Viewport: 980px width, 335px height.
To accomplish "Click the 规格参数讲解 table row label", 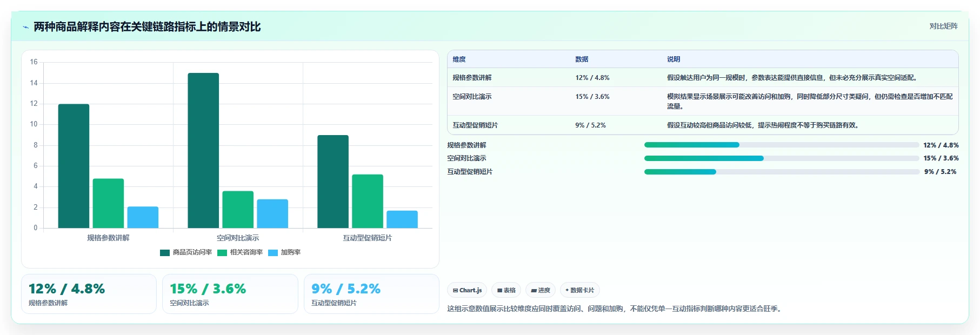I will point(472,78).
